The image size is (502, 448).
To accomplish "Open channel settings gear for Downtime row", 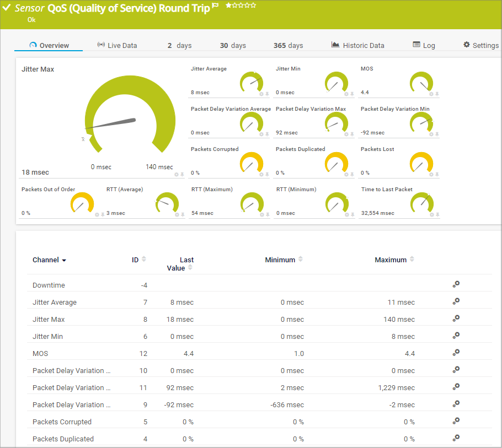I will [x=456, y=284].
